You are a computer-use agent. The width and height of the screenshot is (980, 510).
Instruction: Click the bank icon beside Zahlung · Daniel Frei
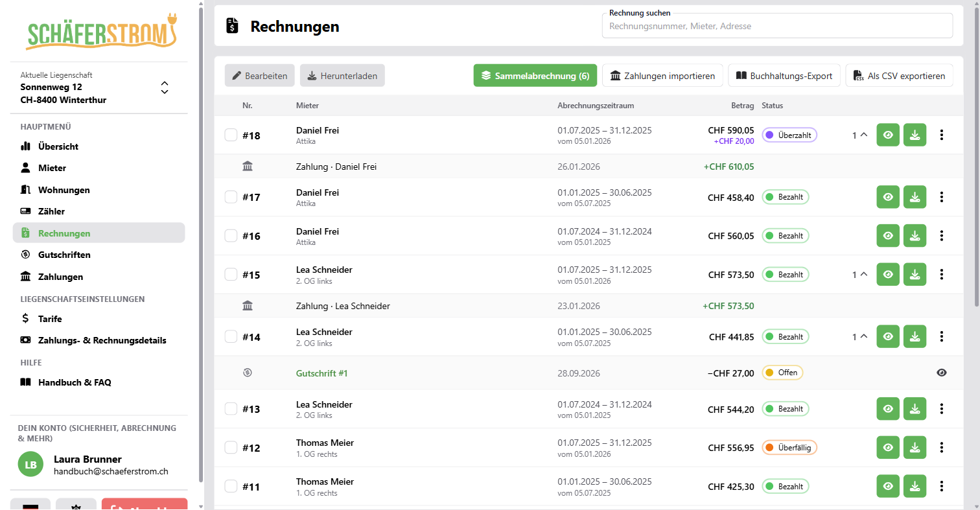(x=248, y=167)
